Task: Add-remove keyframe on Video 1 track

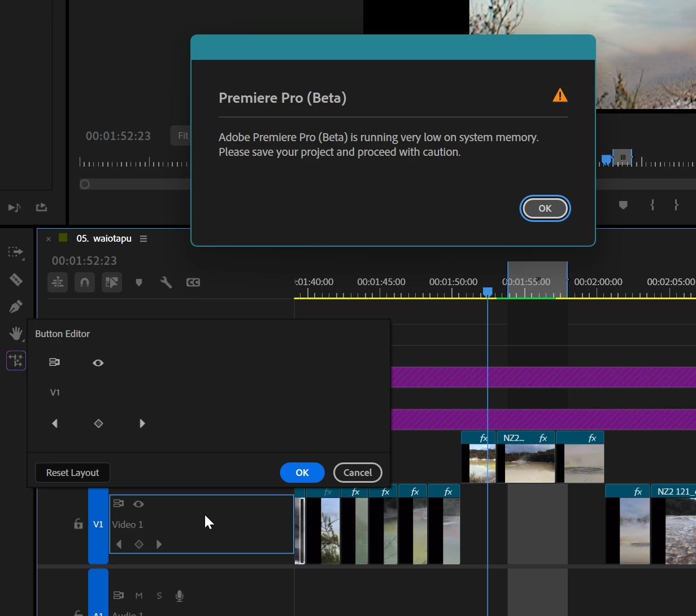Action: [x=139, y=544]
